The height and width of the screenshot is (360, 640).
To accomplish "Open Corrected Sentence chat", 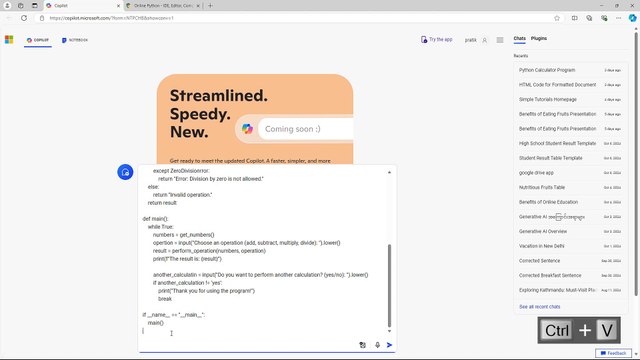I will pos(570,261).
